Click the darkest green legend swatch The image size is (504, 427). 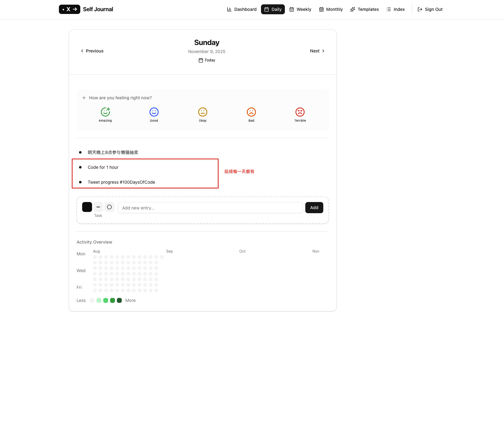(119, 300)
